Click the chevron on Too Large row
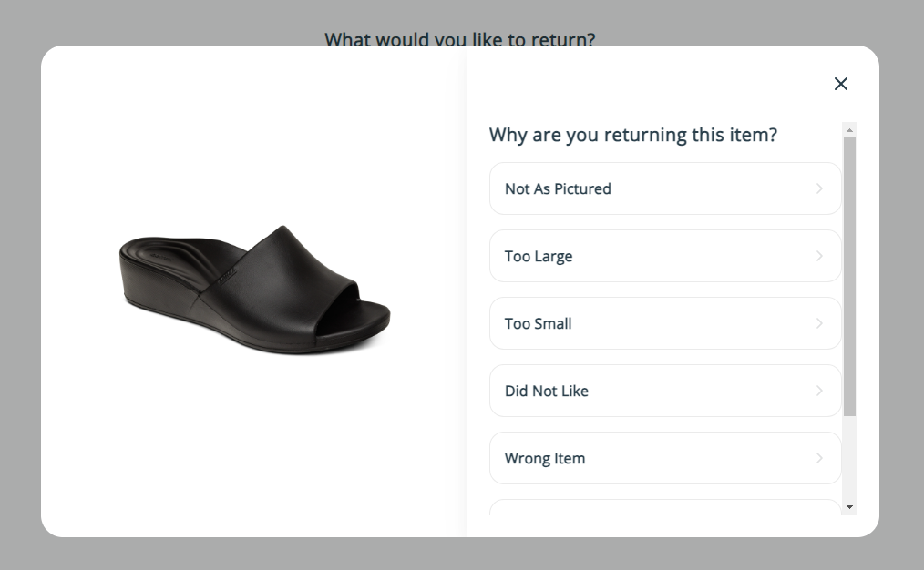 (819, 256)
